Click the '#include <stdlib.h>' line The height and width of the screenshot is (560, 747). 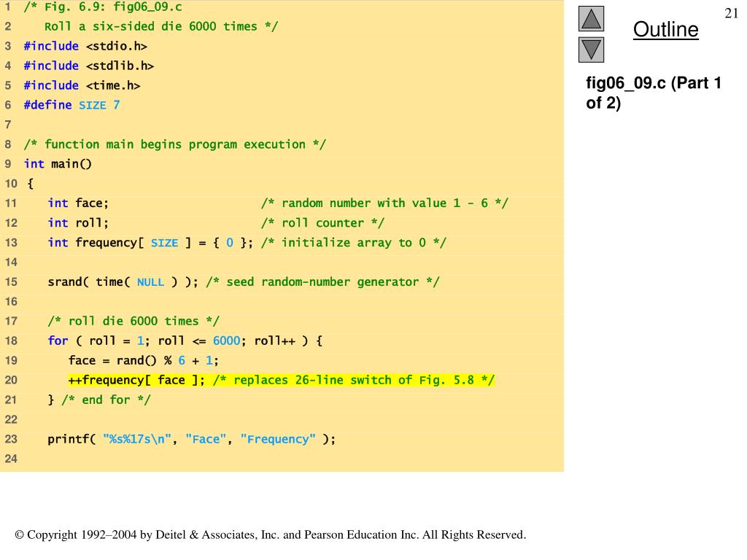click(x=88, y=66)
